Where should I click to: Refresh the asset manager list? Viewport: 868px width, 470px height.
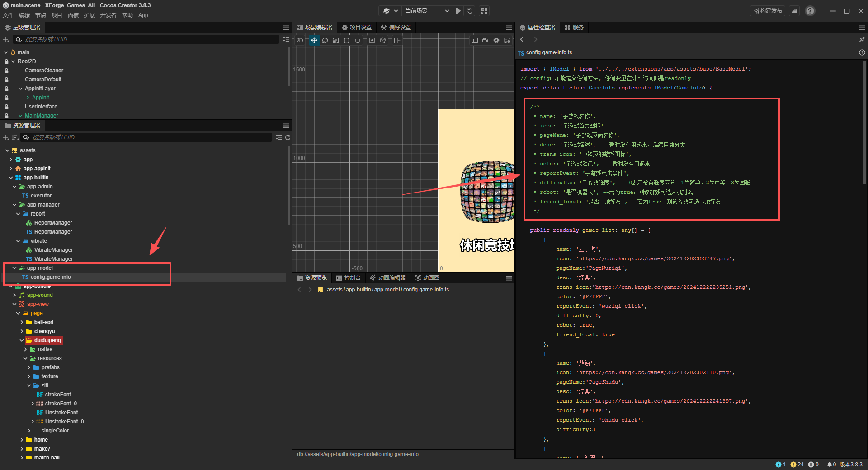coord(288,137)
